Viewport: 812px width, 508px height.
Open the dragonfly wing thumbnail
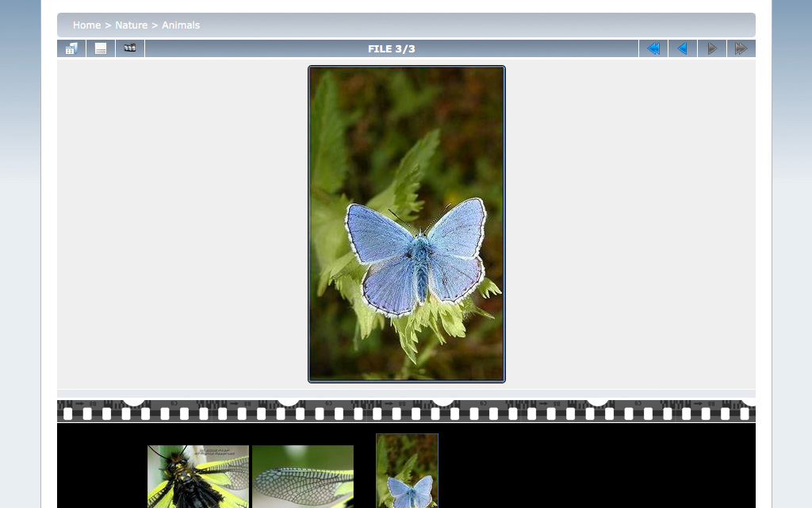[303, 476]
